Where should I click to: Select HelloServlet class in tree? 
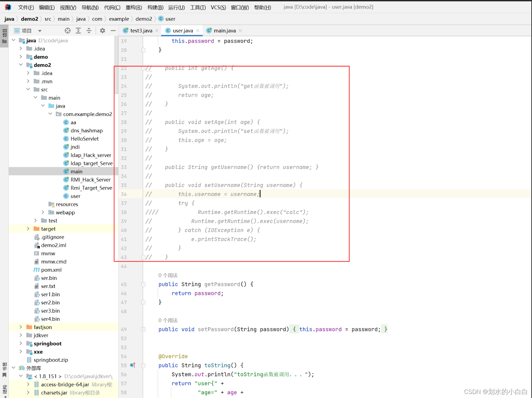point(81,139)
